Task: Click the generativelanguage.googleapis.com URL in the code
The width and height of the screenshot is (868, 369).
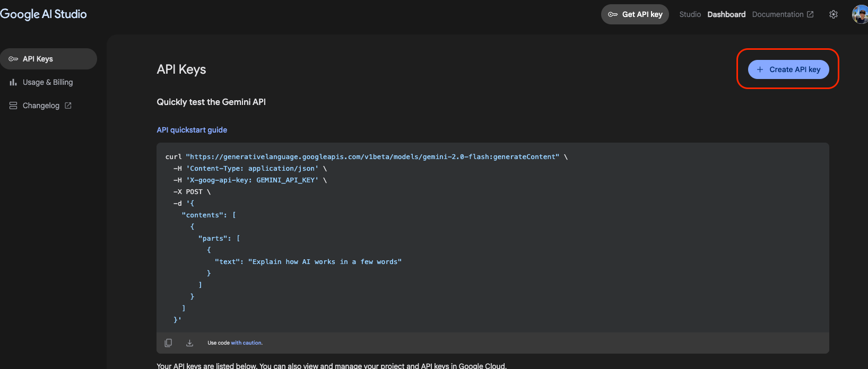Action: tap(372, 157)
